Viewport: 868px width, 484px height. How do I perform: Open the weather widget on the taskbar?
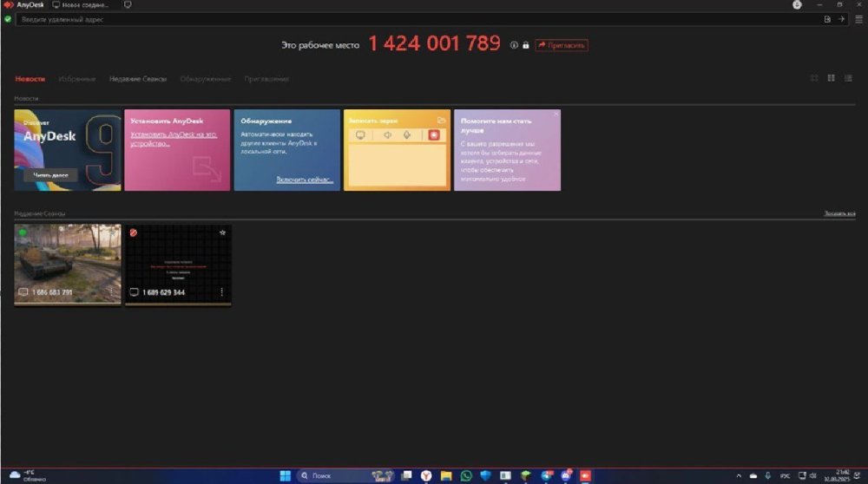28,475
